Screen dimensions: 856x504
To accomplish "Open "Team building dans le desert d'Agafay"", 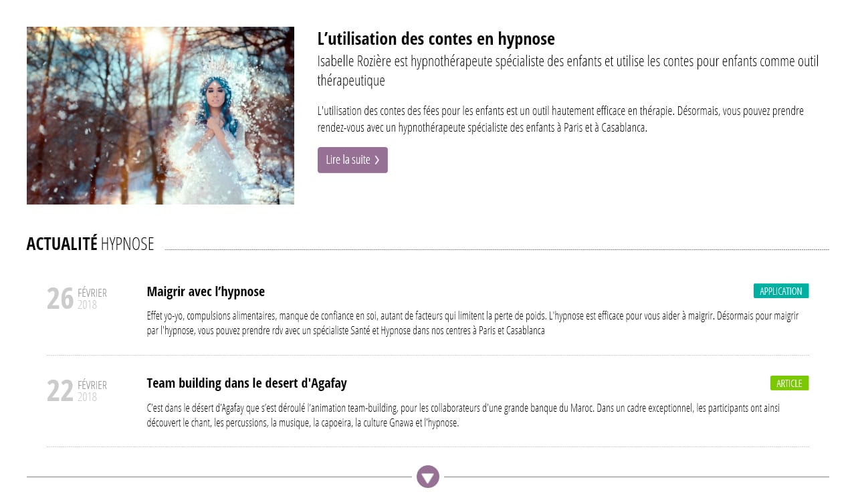I will pos(246,383).
